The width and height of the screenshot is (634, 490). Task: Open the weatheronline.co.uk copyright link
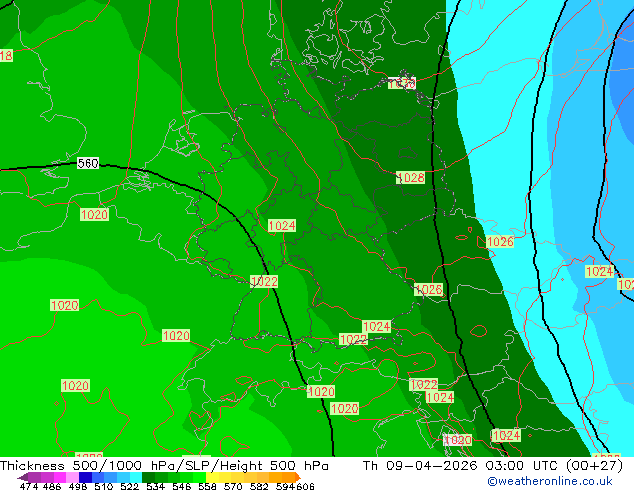(x=550, y=481)
